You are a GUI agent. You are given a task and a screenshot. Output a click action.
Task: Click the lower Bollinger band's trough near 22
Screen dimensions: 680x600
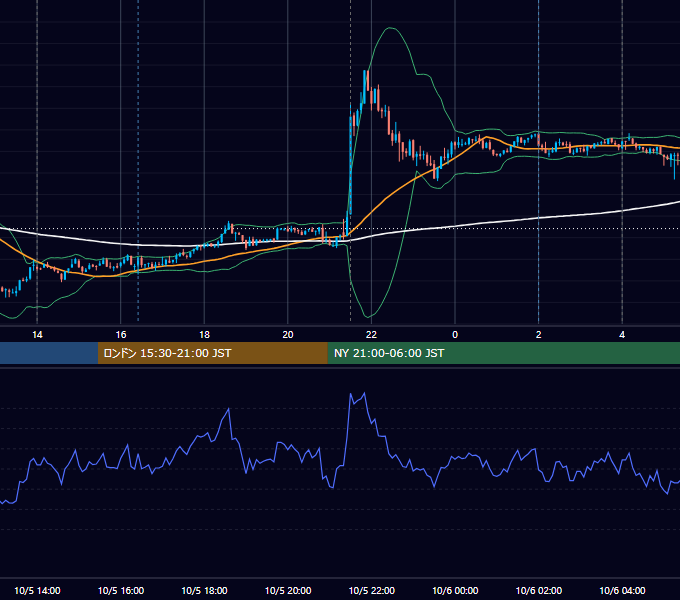pos(369,317)
